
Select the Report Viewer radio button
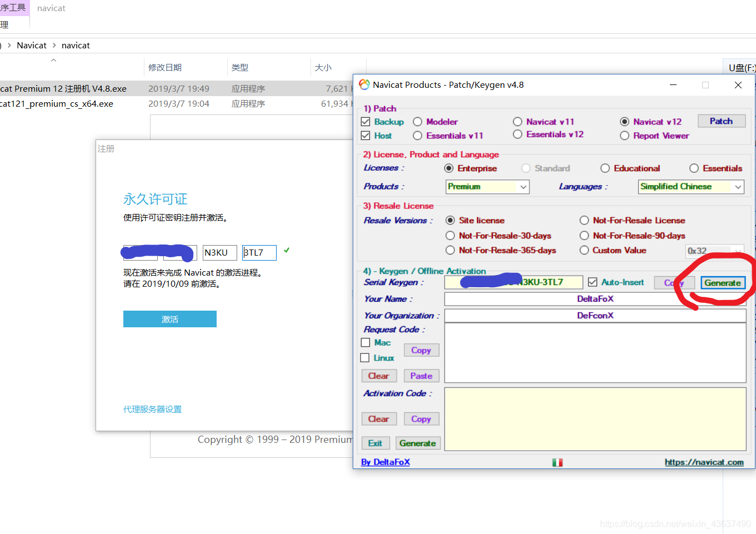pyautogui.click(x=624, y=136)
